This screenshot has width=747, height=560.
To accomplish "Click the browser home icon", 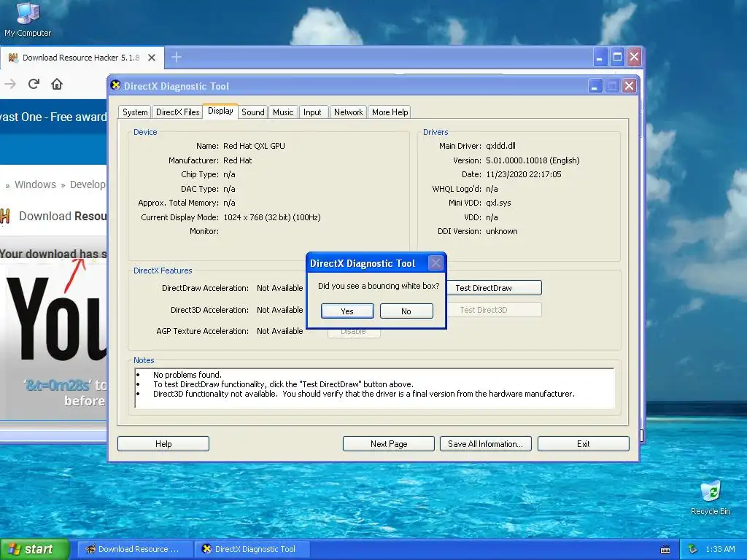I will point(57,84).
